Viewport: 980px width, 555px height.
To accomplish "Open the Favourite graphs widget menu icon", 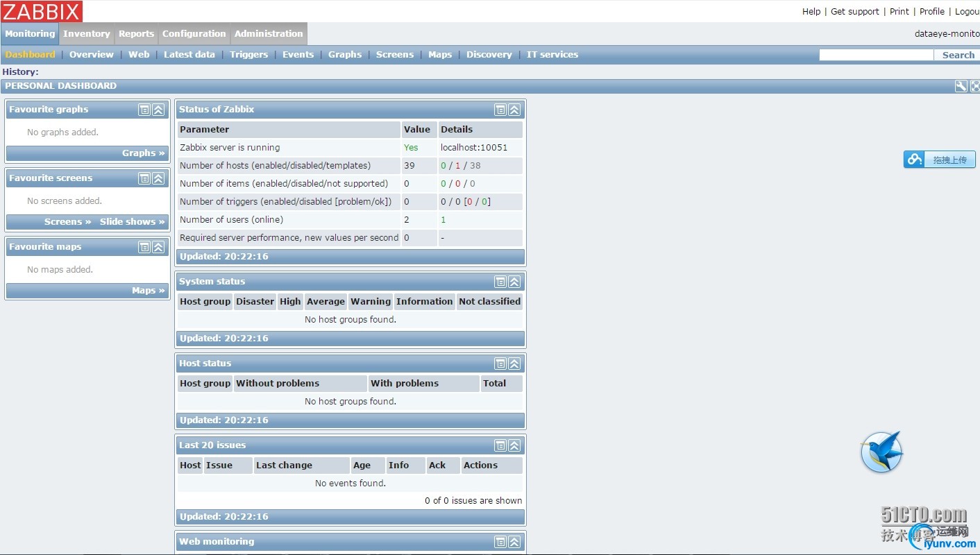I will tap(144, 110).
